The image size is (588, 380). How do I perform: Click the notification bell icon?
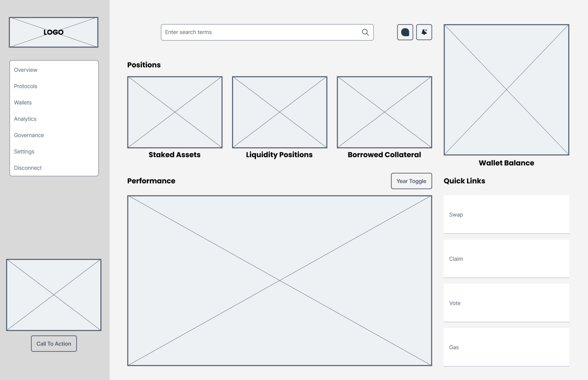tap(424, 32)
